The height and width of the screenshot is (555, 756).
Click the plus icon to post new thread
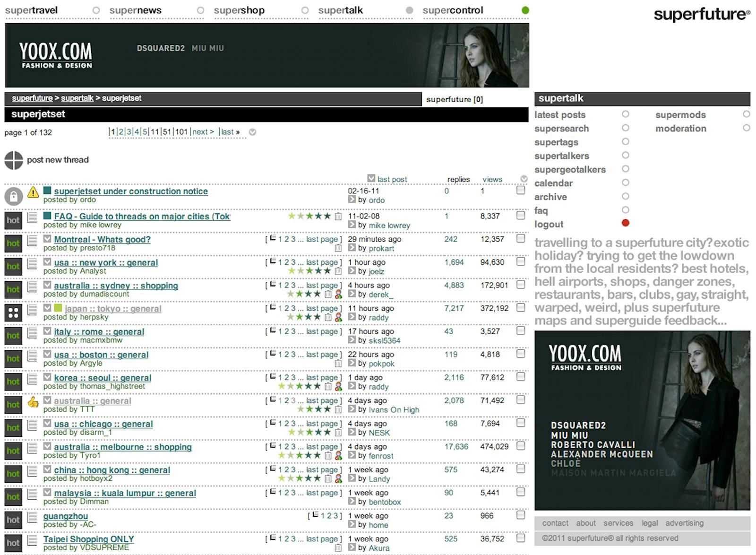(x=14, y=160)
